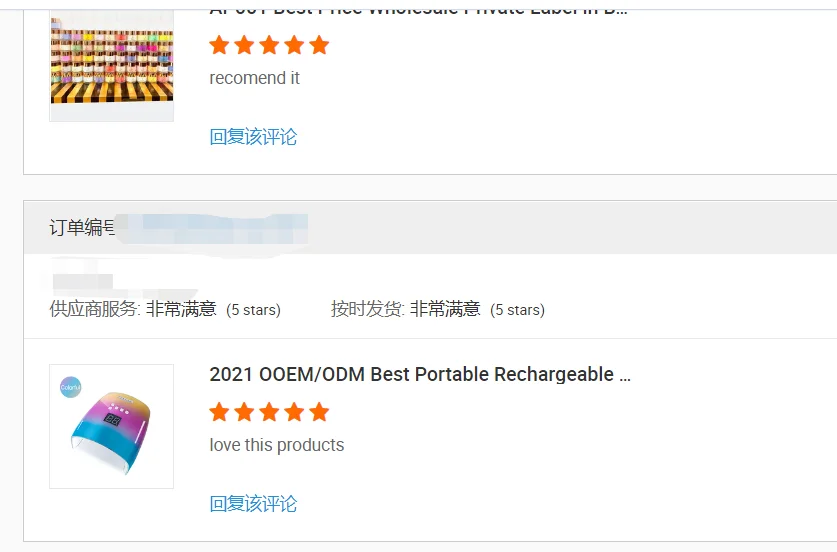Click first star of 'love this products' rating
This screenshot has width=837, height=552.
(219, 412)
